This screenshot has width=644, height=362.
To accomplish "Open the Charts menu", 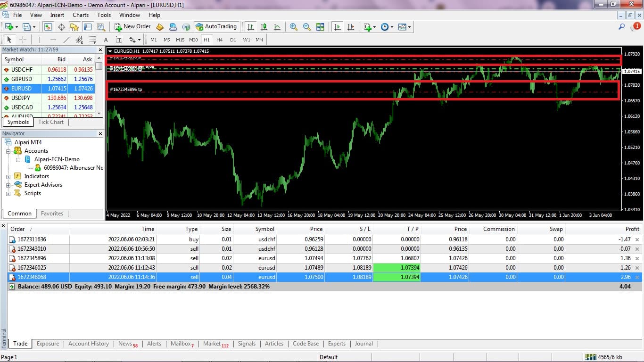I will point(81,15).
